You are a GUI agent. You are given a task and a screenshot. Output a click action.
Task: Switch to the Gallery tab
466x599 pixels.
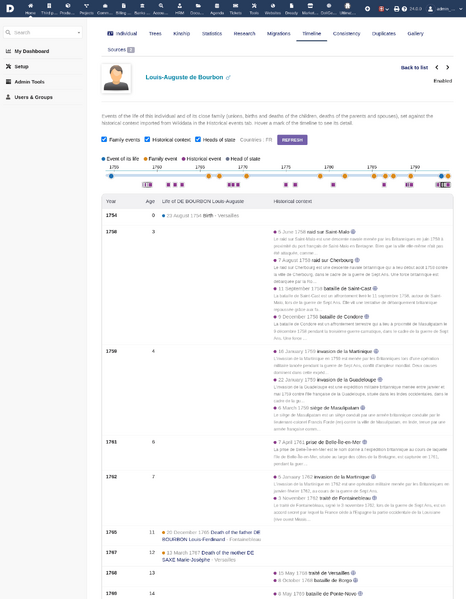click(x=416, y=34)
